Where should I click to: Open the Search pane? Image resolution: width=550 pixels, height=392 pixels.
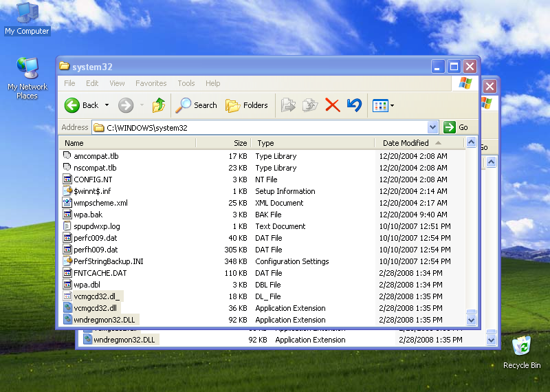tap(196, 105)
